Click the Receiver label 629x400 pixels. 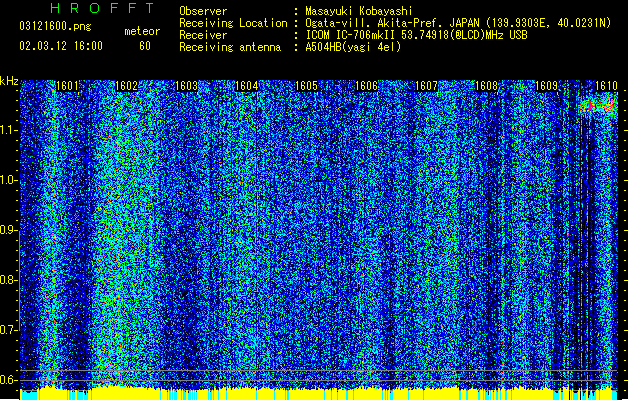click(x=203, y=35)
